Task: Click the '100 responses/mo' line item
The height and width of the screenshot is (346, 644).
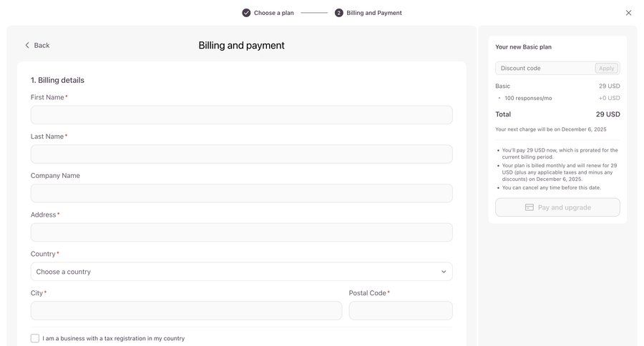Action: pyautogui.click(x=528, y=98)
